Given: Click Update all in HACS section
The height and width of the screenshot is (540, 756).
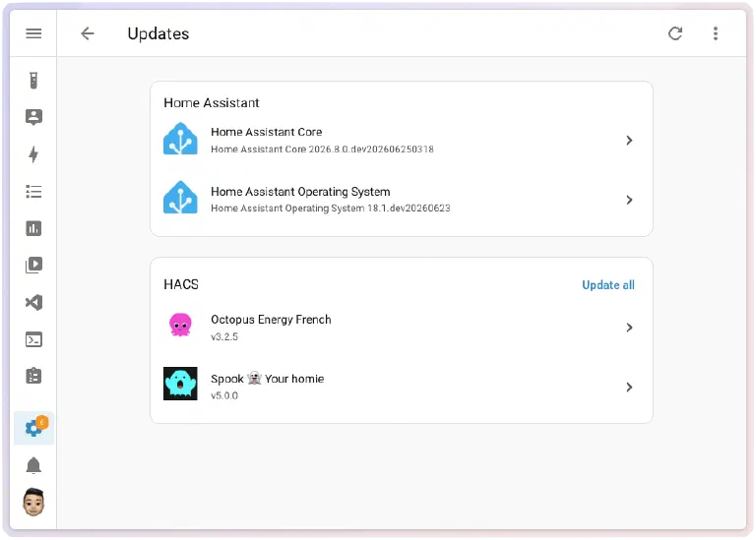Looking at the screenshot, I should click(x=608, y=285).
